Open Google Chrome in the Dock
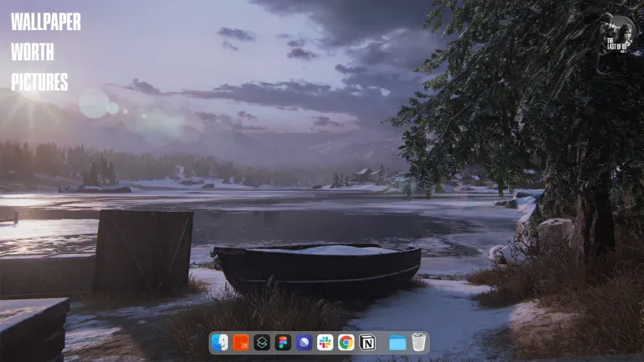Screen dimensions: 644x362 (346, 342)
